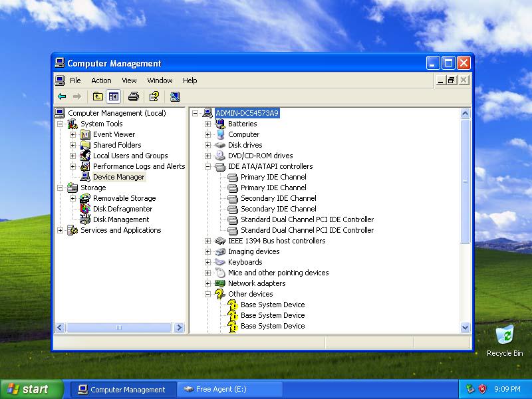
Task: Select Computer Management (Local) root
Action: (x=117, y=113)
